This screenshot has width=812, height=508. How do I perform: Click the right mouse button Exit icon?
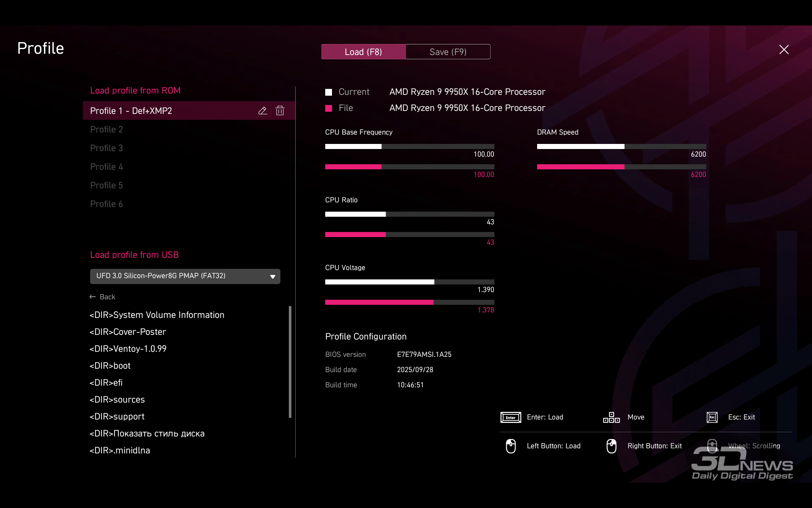tap(611, 446)
